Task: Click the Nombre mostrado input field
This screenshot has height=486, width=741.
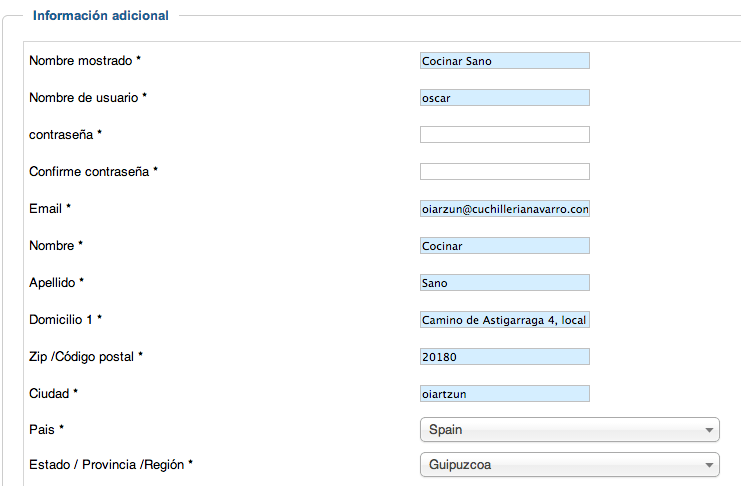Action: (x=505, y=61)
